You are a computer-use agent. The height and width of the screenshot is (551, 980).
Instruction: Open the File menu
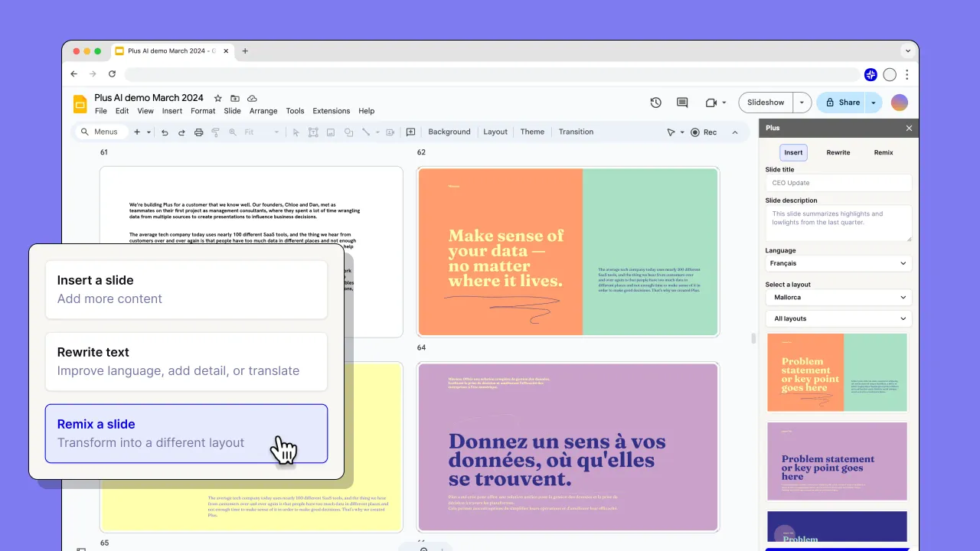101,111
